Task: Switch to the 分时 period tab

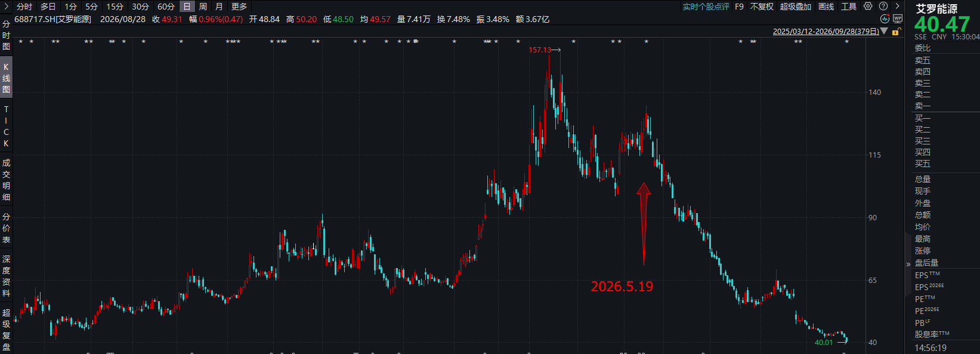Action: 24,7
